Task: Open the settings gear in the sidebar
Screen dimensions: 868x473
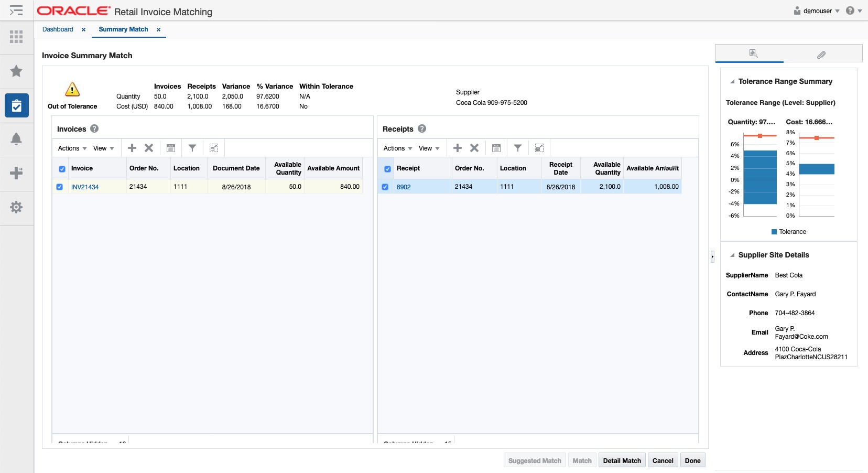Action: click(x=16, y=208)
